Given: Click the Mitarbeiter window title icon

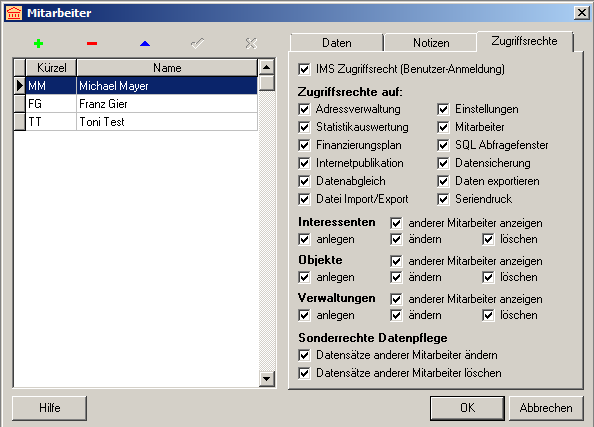Looking at the screenshot, I should (x=14, y=13).
